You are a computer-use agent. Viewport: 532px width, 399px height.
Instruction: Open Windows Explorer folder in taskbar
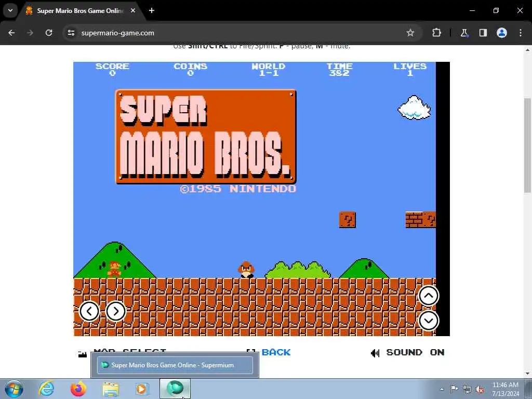click(111, 389)
